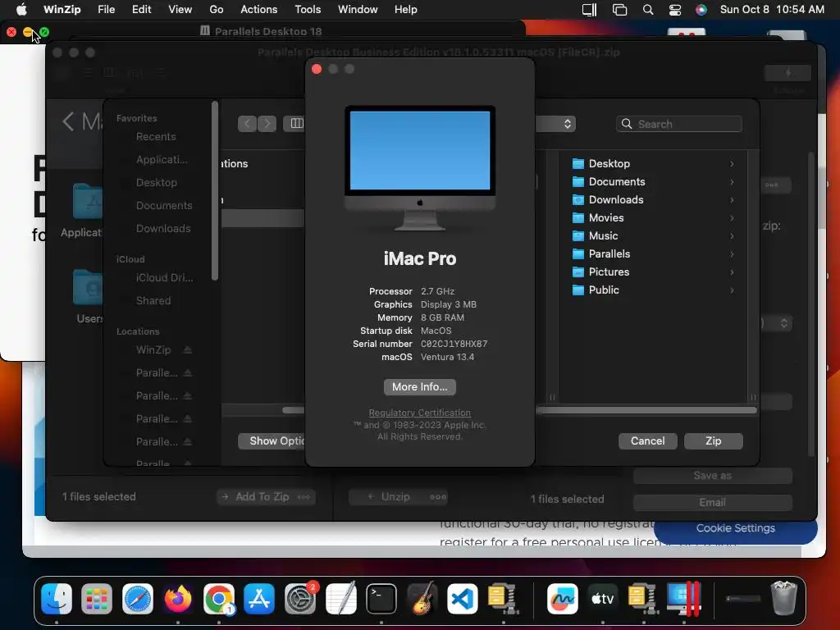840x630 pixels.
Task: Open the WinZip application menu
Action: pyautogui.click(x=62, y=10)
